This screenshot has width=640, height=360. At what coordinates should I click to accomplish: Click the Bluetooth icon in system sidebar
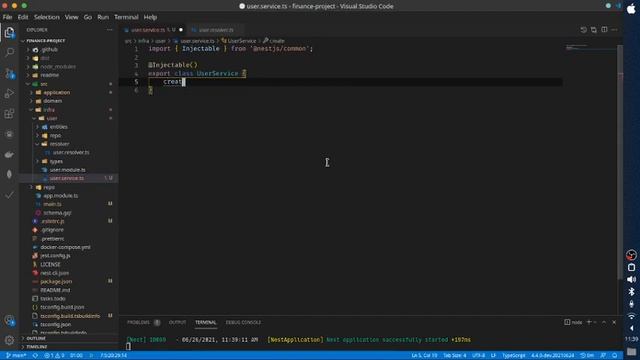[x=631, y=292]
